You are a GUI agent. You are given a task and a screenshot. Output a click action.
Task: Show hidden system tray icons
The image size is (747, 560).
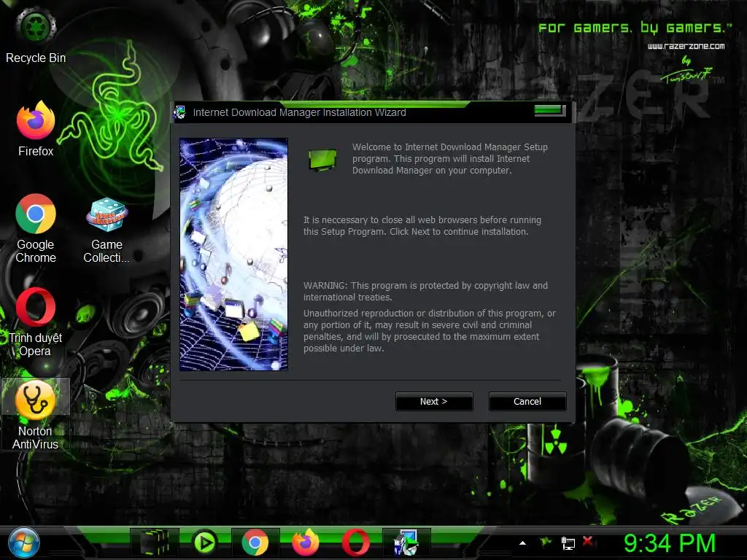[522, 542]
